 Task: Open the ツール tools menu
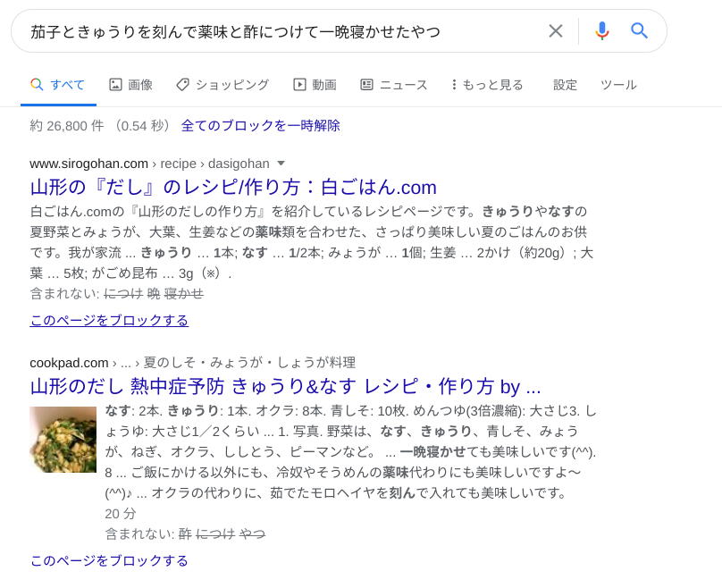click(618, 85)
